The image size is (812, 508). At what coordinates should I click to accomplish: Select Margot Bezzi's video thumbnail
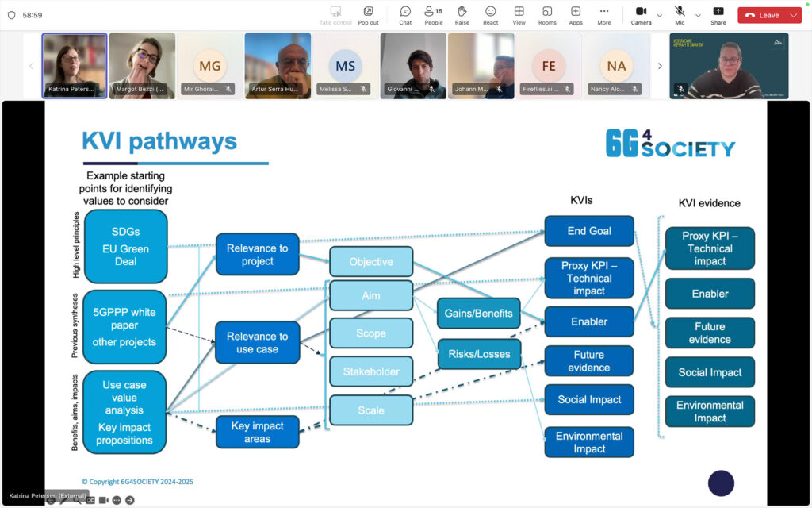click(x=142, y=66)
